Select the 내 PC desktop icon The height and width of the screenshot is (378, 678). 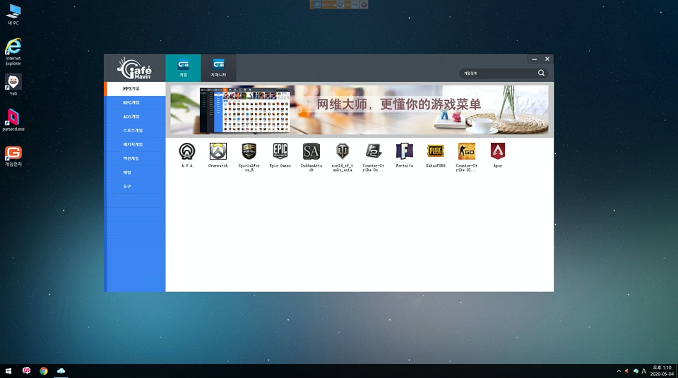pyautogui.click(x=13, y=14)
